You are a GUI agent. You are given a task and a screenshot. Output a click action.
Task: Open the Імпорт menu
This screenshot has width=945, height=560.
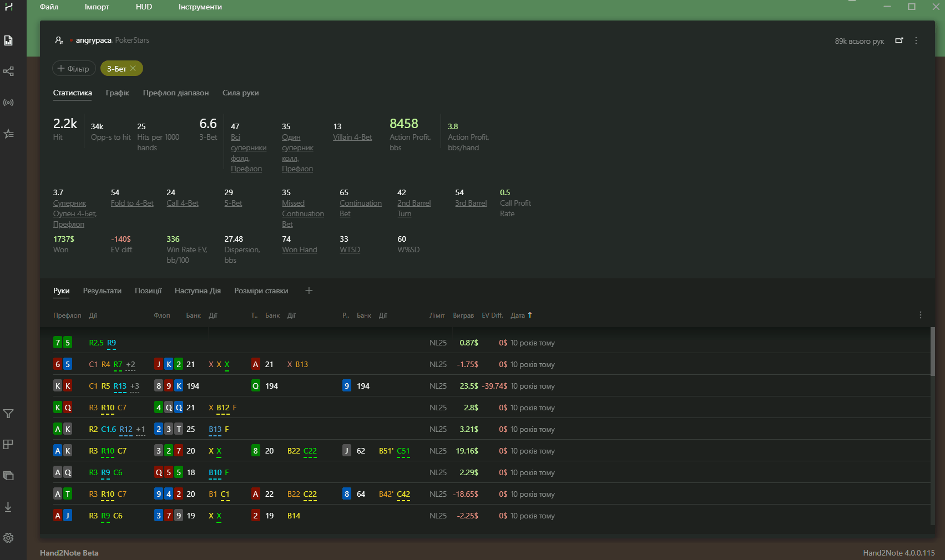point(97,7)
